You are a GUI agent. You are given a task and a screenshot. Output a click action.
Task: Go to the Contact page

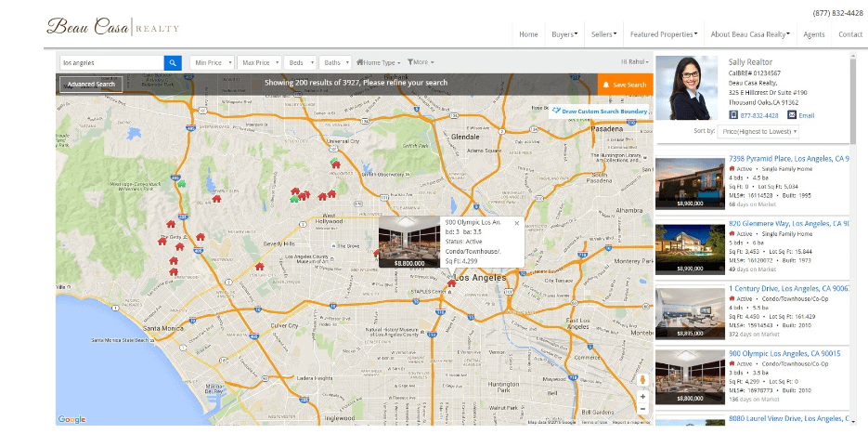(850, 34)
